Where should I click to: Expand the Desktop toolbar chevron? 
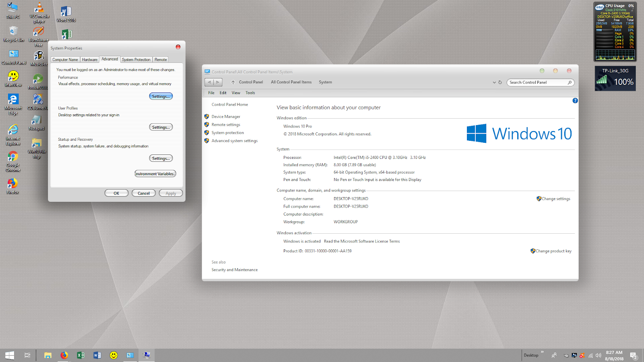pyautogui.click(x=542, y=352)
